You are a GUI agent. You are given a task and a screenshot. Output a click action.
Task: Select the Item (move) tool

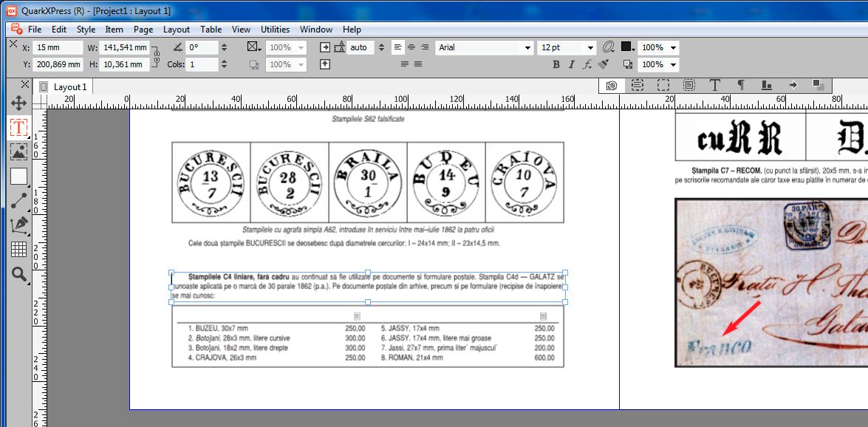coord(18,103)
